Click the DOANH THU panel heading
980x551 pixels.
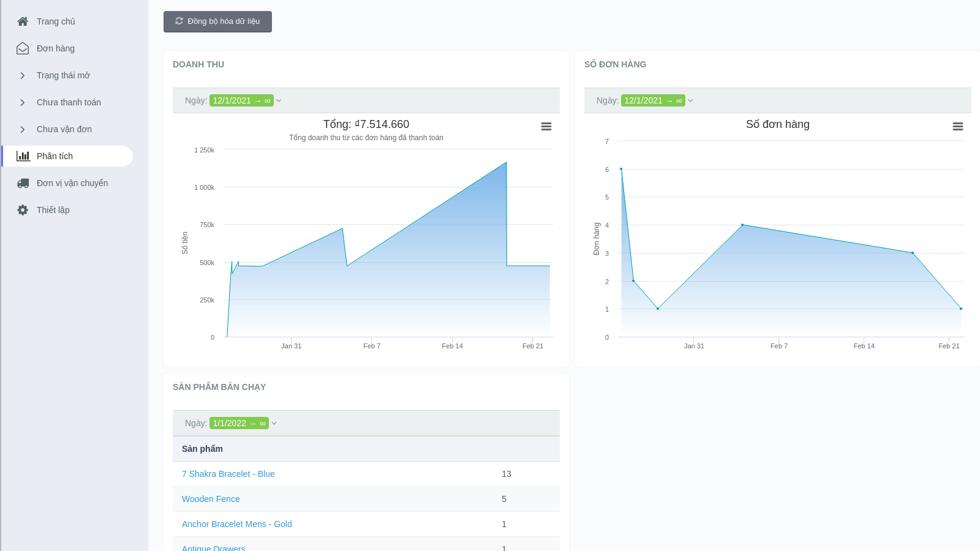(x=198, y=64)
